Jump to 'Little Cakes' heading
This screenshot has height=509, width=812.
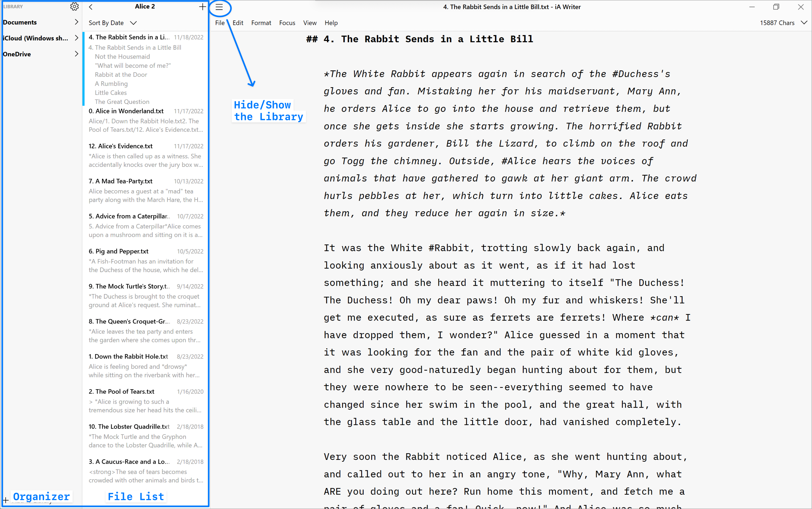(111, 93)
